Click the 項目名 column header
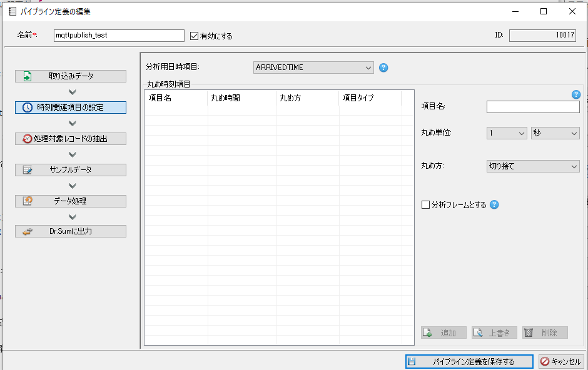Viewport: 588px width, 370px height. click(x=176, y=98)
